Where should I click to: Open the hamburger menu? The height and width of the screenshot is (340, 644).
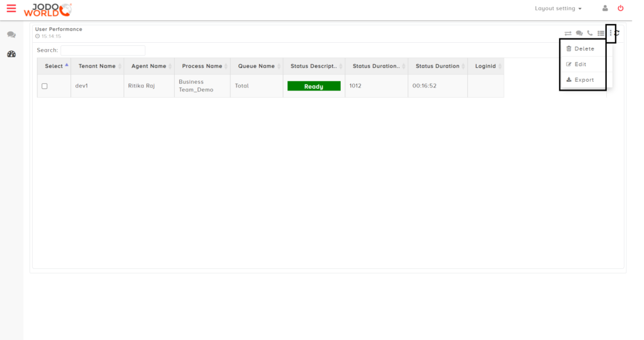[11, 8]
